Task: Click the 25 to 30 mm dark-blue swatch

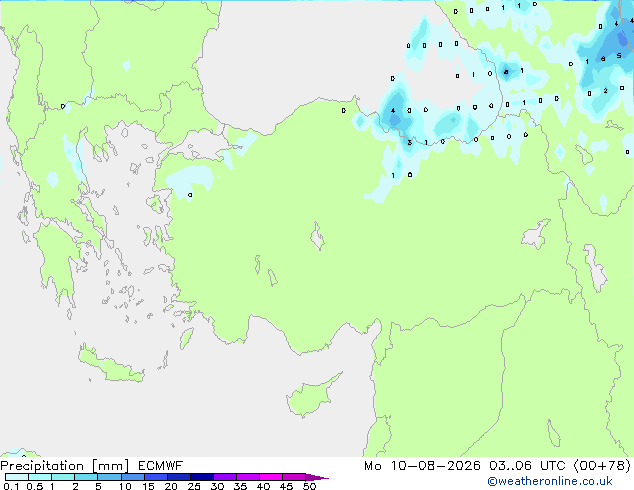Action: pyautogui.click(x=201, y=477)
